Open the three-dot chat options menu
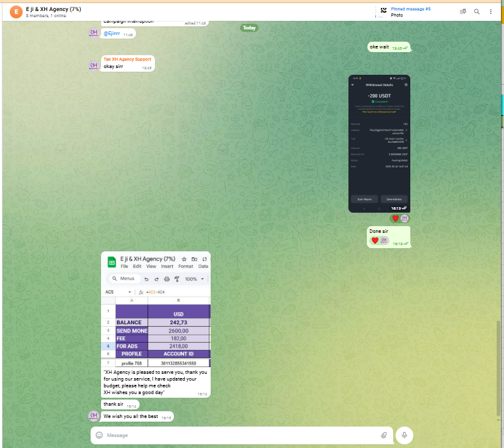 (491, 11)
